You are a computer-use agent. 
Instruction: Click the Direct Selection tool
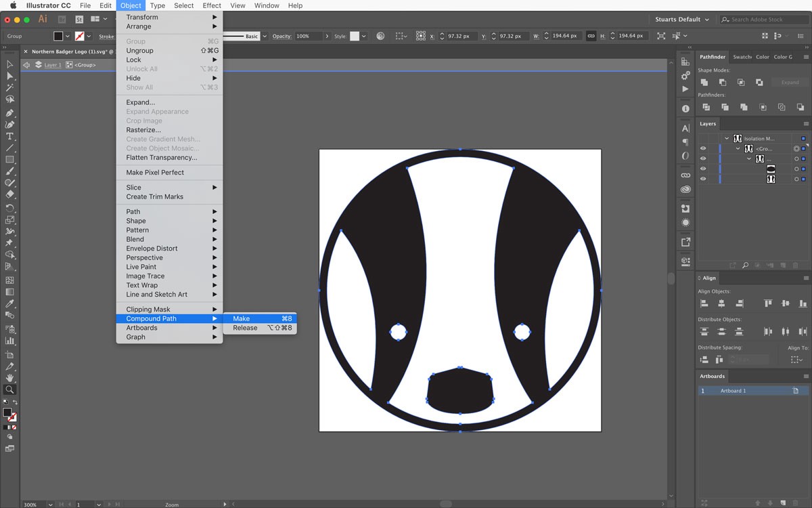point(9,76)
